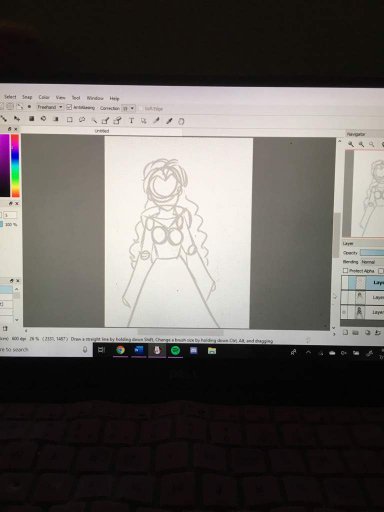
Task: Select the Hand pan tool
Action: tap(181, 121)
